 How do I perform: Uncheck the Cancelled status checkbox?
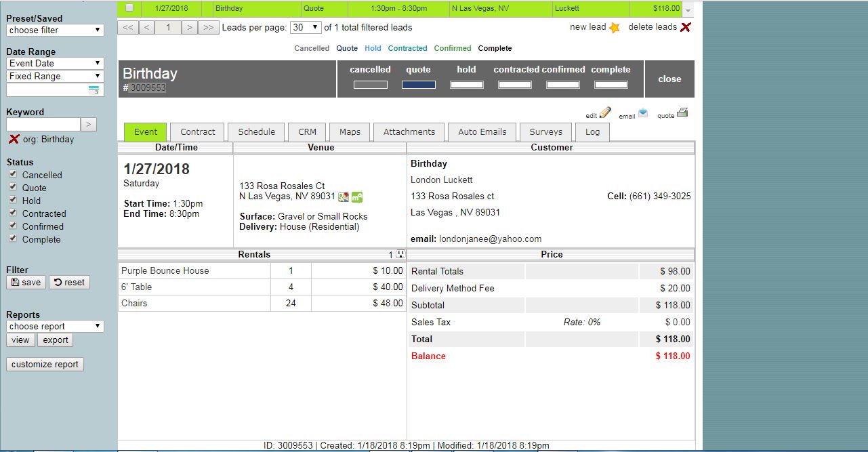click(x=12, y=175)
